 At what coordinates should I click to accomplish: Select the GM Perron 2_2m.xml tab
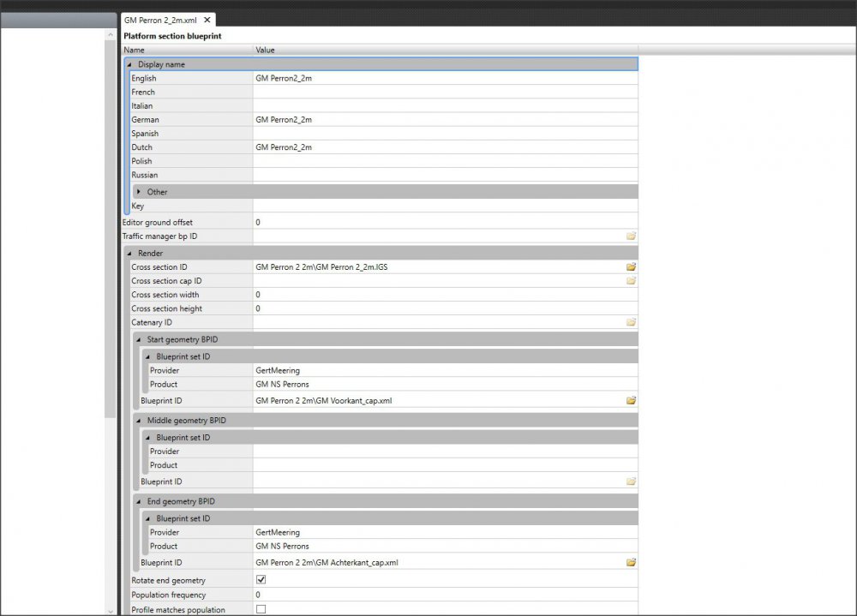(161, 19)
